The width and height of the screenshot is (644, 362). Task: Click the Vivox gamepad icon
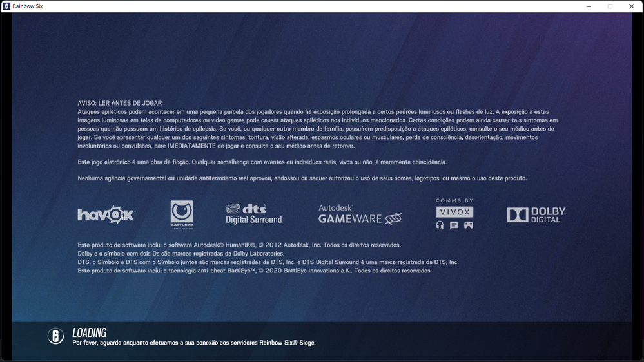(468, 225)
